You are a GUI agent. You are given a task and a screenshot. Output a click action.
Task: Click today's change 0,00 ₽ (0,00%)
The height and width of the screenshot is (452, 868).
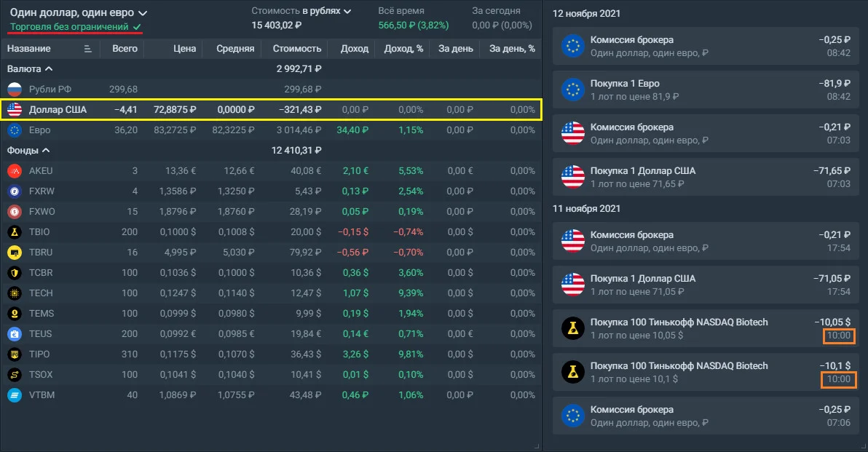(502, 25)
